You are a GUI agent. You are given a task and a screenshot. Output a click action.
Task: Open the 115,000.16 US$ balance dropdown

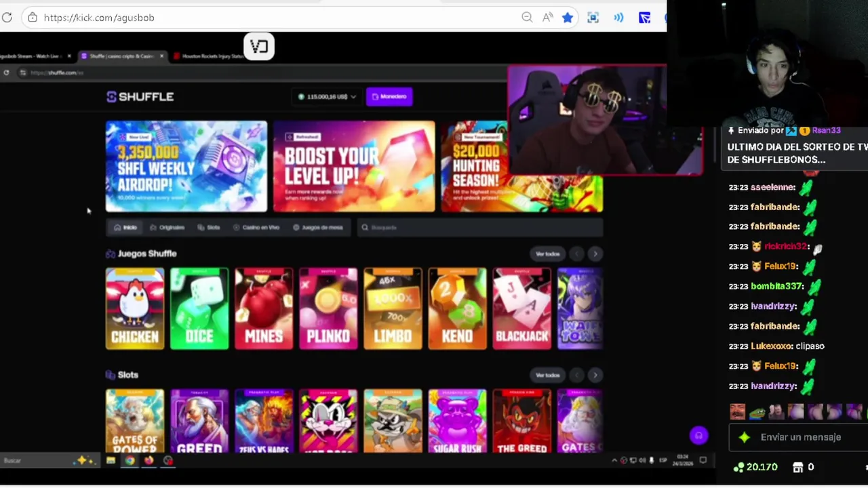(327, 97)
